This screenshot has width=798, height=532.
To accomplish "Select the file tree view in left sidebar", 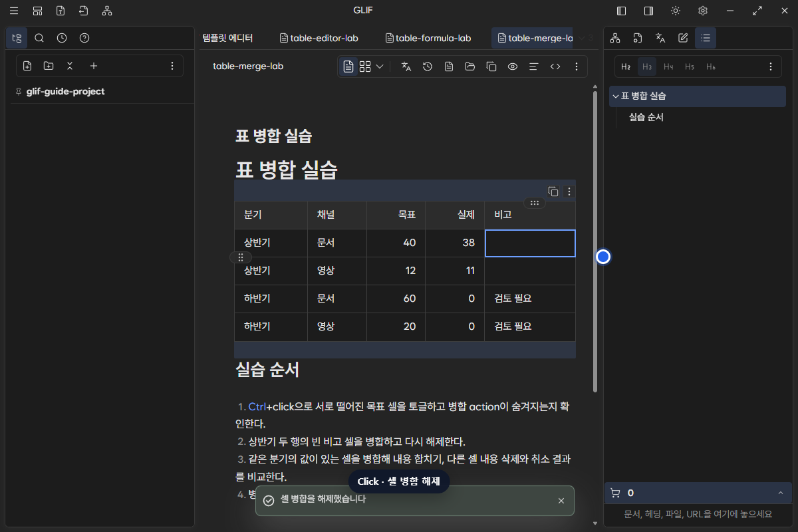I will (x=17, y=38).
